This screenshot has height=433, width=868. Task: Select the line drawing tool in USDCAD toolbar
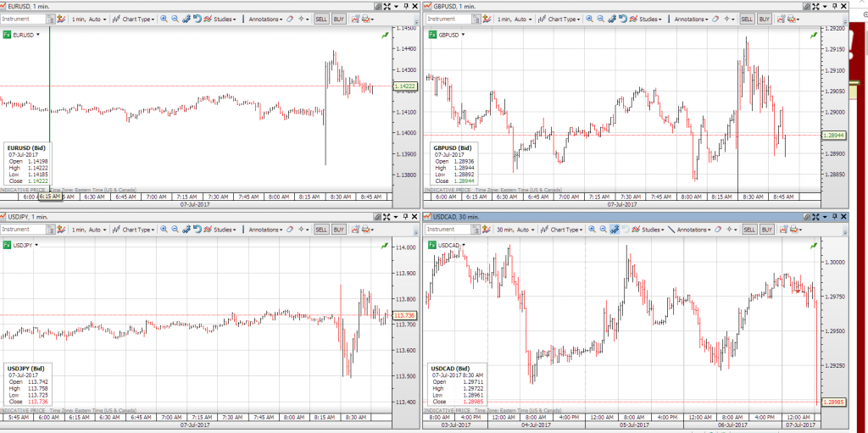[x=670, y=230]
